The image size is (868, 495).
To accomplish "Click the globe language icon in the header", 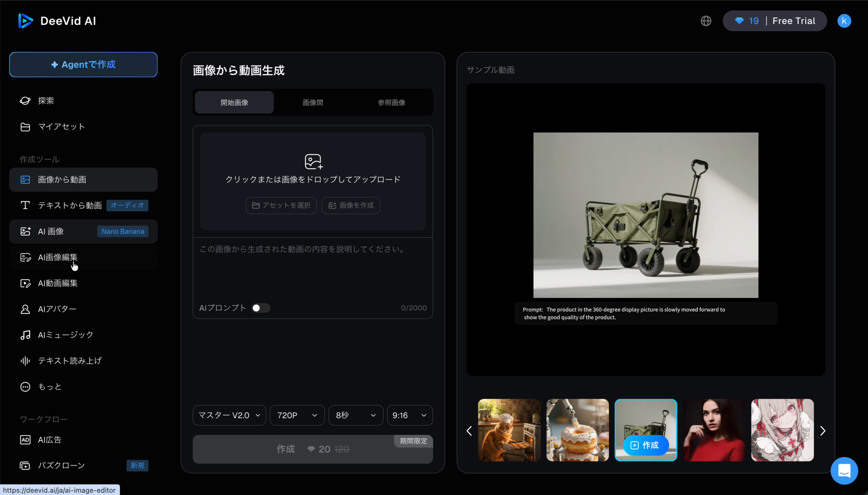I will [x=706, y=21].
